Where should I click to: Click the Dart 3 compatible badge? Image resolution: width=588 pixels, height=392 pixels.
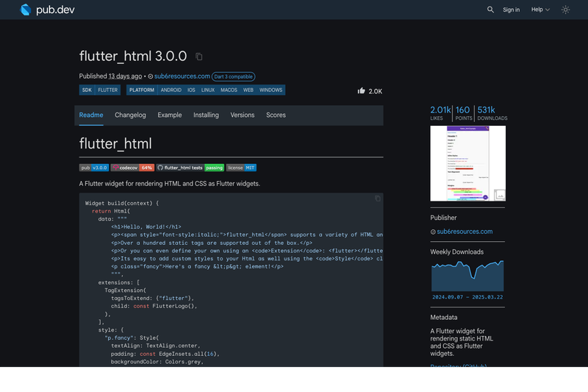[233, 76]
